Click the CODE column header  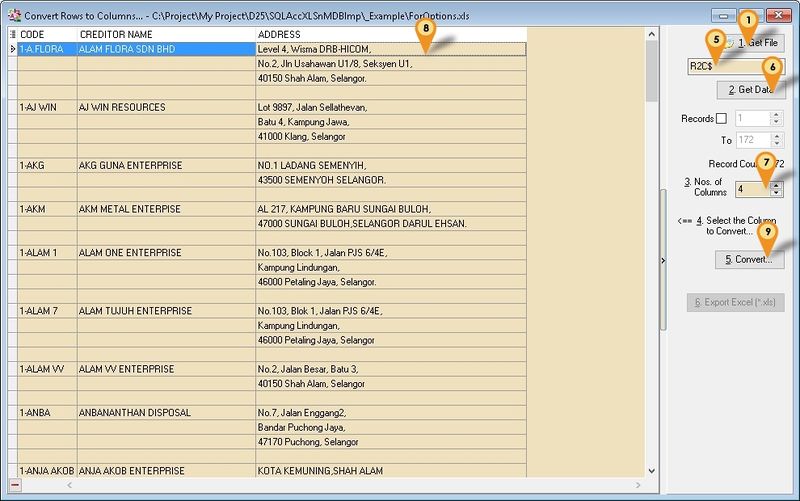pos(47,34)
